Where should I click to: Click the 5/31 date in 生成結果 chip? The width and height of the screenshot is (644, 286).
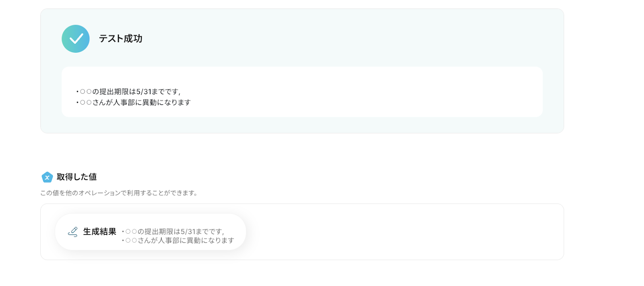coord(188,232)
